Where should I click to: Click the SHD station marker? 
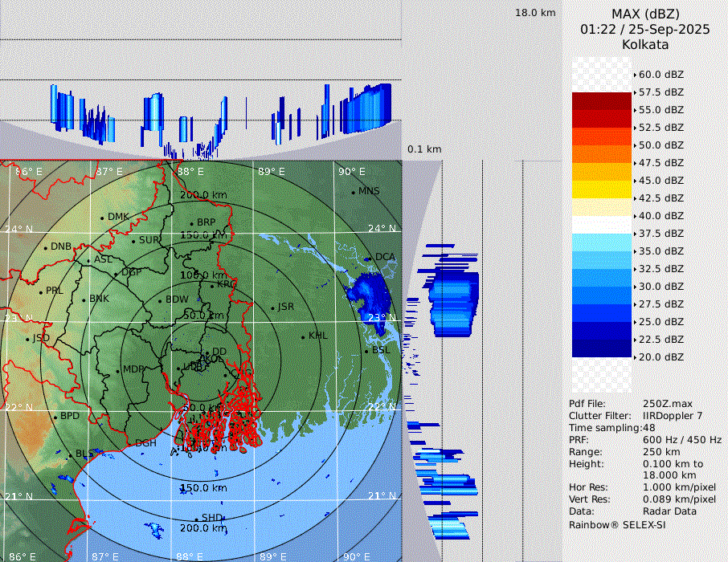[196, 518]
